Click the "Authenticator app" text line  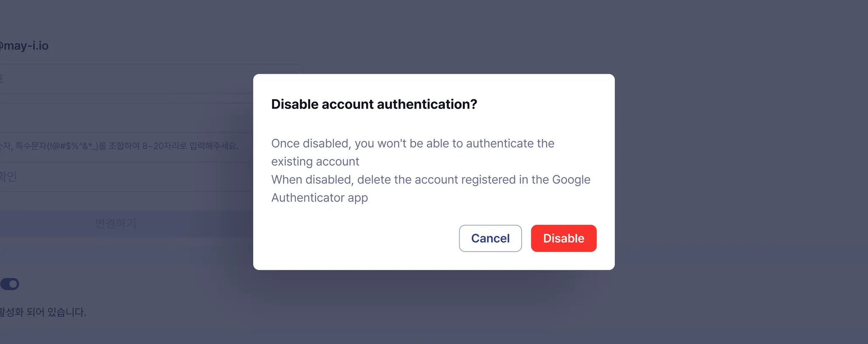[x=319, y=198]
